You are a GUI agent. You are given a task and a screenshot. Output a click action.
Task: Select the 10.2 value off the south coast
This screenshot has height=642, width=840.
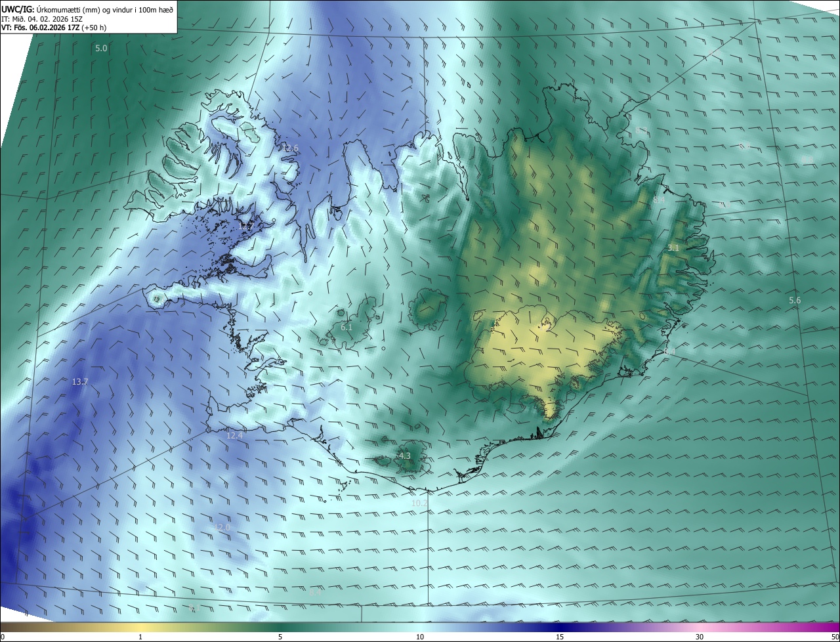coord(419,503)
